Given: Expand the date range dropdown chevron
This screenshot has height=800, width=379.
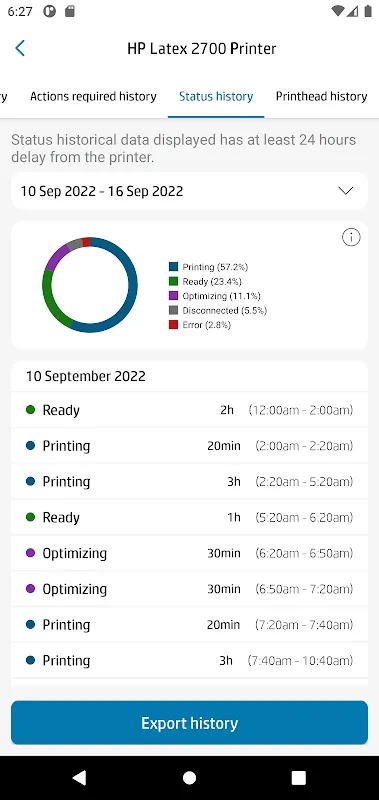Looking at the screenshot, I should tap(346, 191).
